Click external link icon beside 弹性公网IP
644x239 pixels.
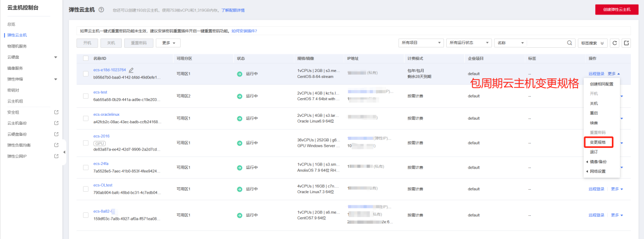click(56, 156)
